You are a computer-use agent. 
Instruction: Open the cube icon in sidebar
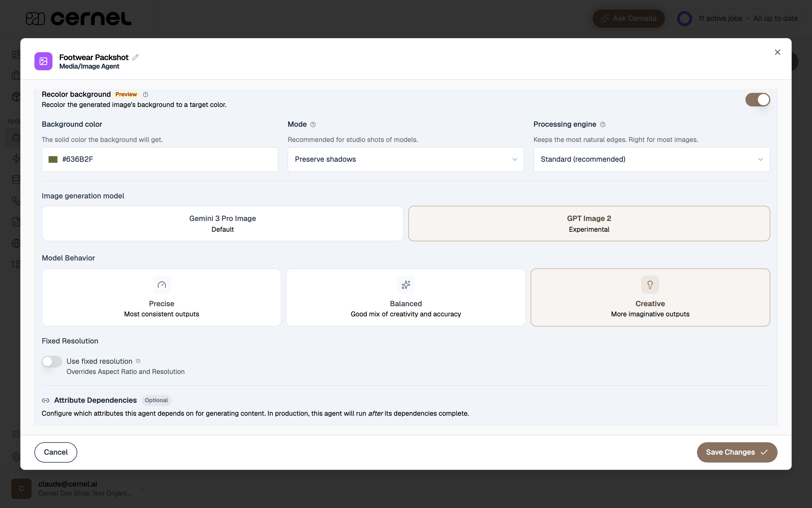16,97
